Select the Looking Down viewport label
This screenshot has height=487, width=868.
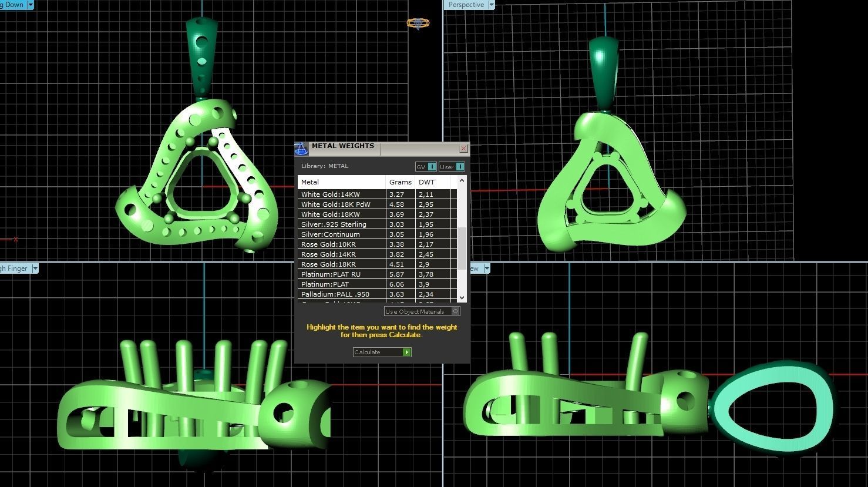tap(12, 5)
